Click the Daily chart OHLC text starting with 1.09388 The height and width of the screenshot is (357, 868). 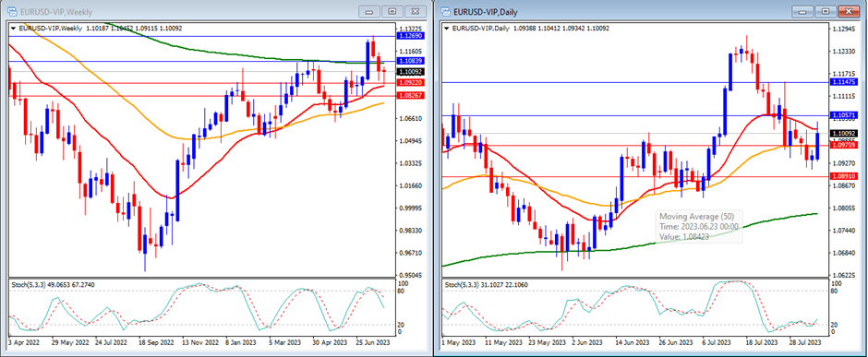tap(561, 29)
